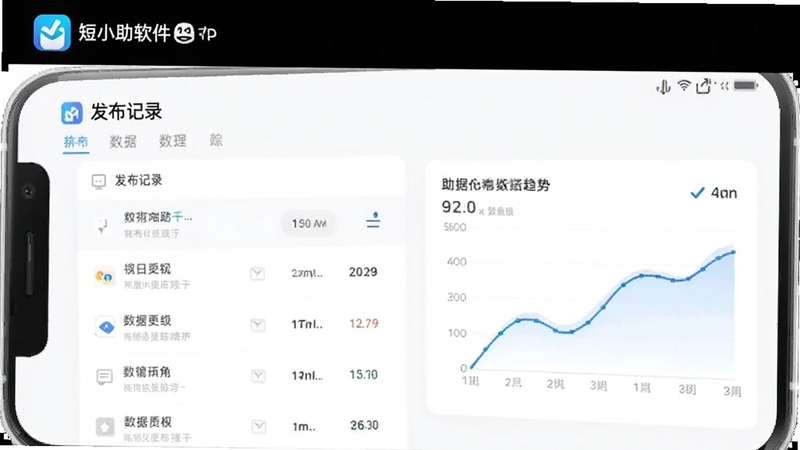800x450 pixels.
Task: Click the 1m.. text in the 26.30 row
Action: point(304,427)
